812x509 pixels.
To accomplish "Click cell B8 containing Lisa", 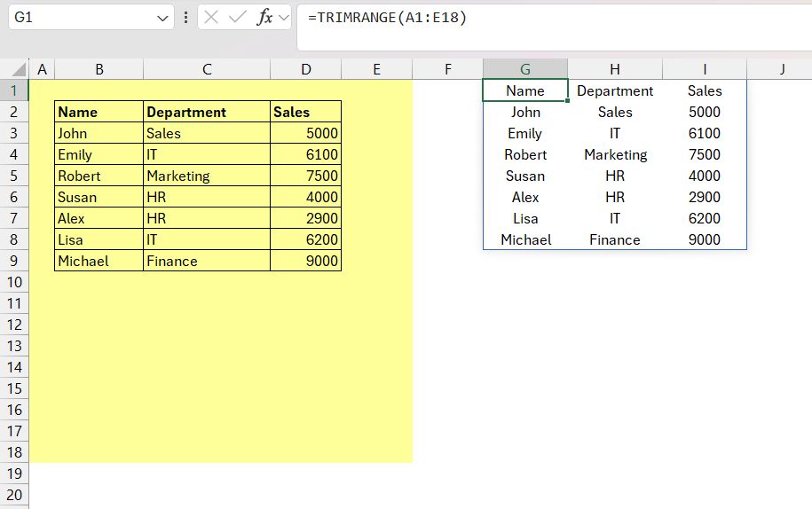I will (99, 239).
